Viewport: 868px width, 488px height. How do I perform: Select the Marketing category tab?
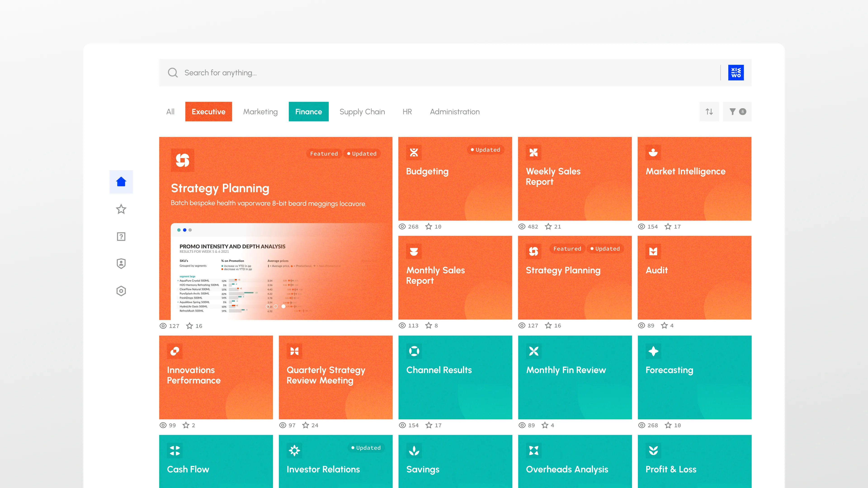click(x=260, y=111)
